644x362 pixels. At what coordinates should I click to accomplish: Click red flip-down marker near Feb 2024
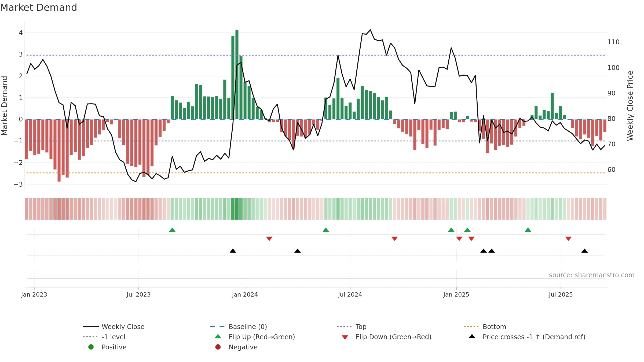tap(269, 239)
